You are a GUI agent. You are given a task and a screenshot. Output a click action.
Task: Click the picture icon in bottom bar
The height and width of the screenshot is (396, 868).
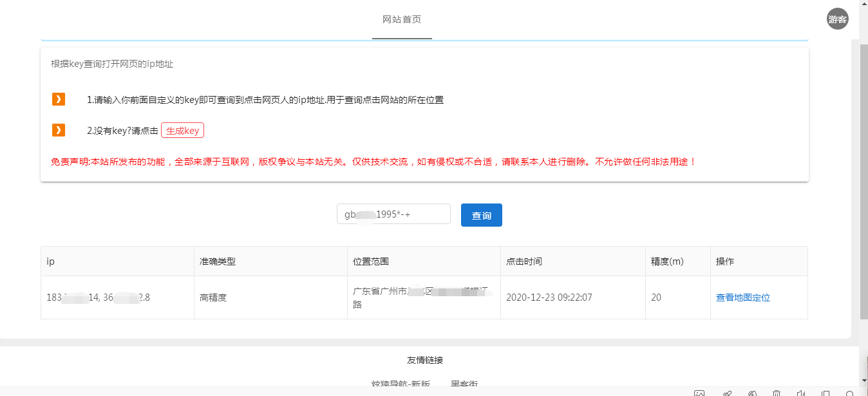pyautogui.click(x=699, y=393)
